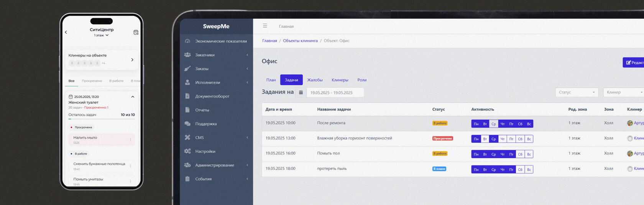Screen dimensions: 644x205
Task: Tap the Просрочено filter tab on phone
Action: pyautogui.click(x=92, y=81)
